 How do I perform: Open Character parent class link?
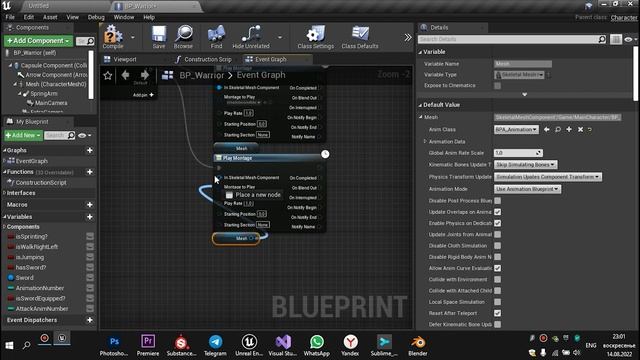624,18
